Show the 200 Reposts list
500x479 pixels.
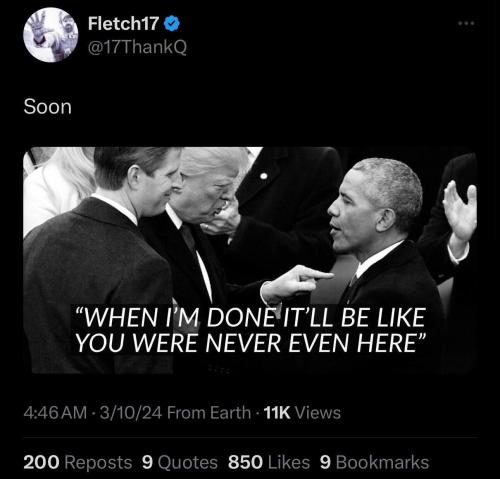[x=78, y=463]
